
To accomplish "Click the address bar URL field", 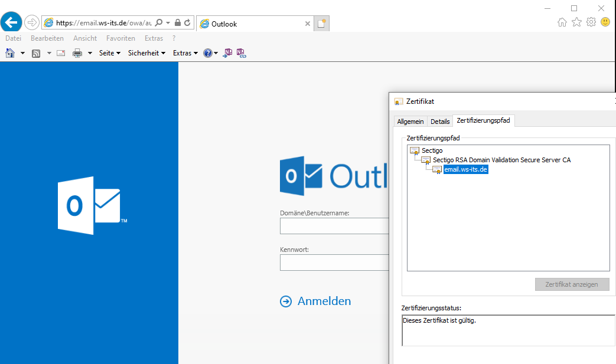I will (x=104, y=23).
